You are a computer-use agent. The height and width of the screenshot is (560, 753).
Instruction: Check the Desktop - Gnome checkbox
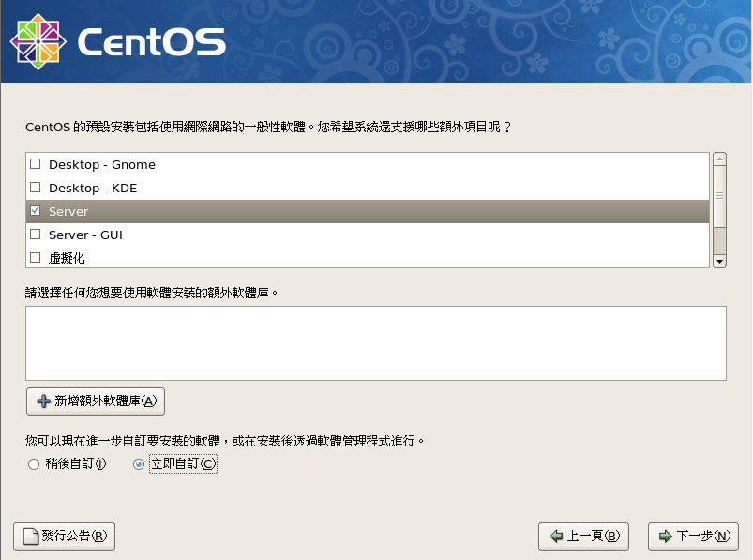coord(35,164)
